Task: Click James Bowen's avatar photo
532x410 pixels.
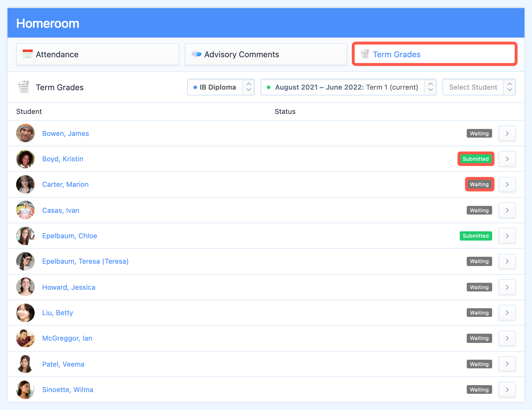Action: tap(25, 133)
